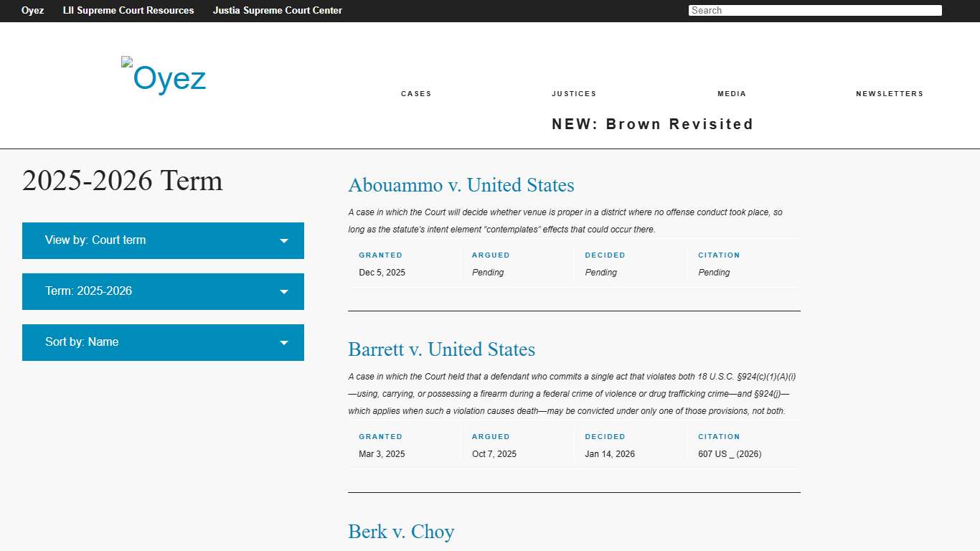Click the search input field
Viewport: 980px width, 551px height.
(815, 11)
